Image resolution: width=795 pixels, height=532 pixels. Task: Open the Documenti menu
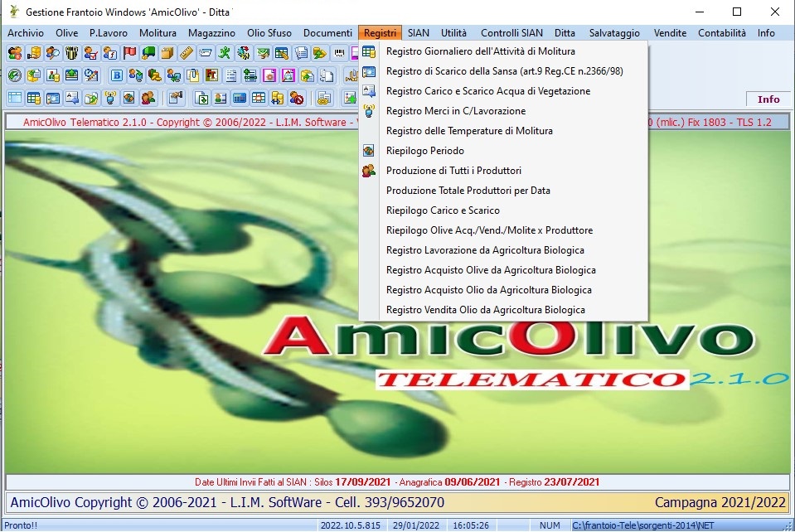[x=327, y=33]
